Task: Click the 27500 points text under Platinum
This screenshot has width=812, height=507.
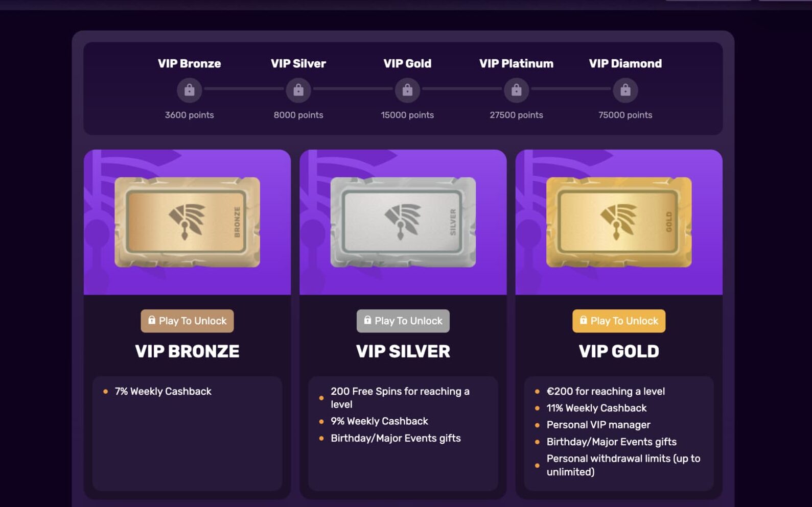Action: (516, 115)
